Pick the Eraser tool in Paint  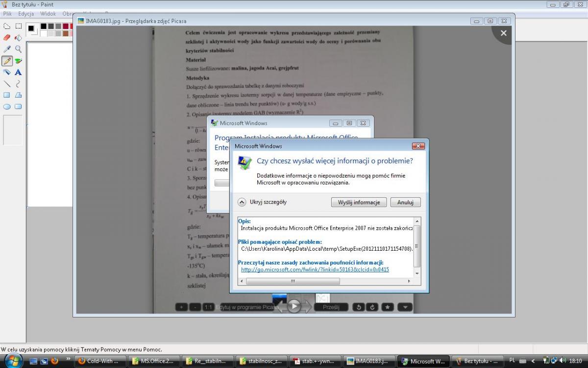click(7, 37)
